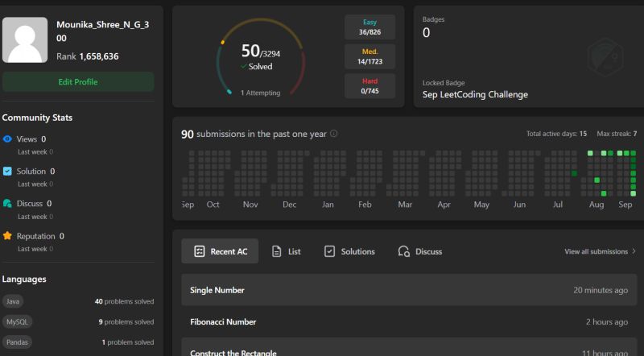Select the Easy 36/826 difficulty box

point(369,27)
